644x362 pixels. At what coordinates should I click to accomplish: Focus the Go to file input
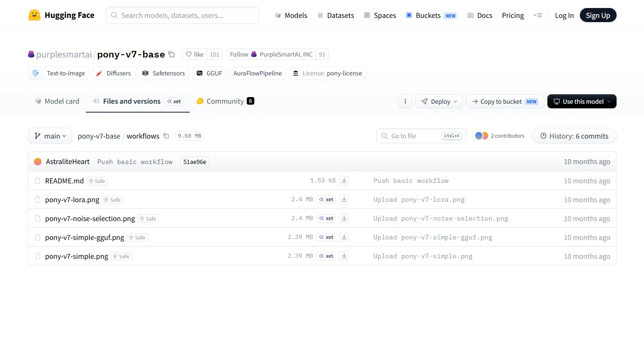pyautogui.click(x=421, y=136)
